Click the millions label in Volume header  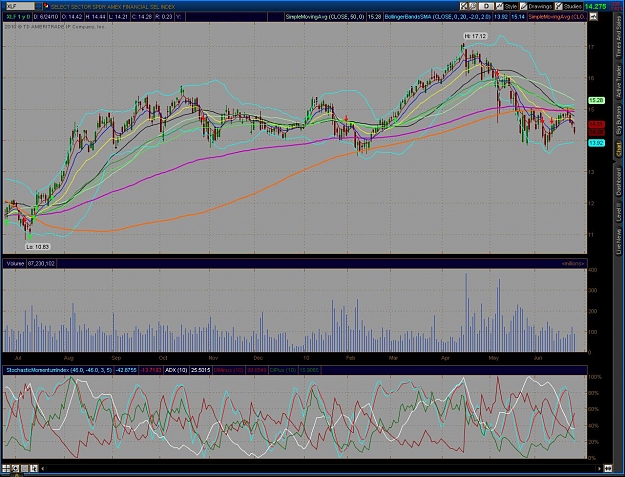click(573, 264)
